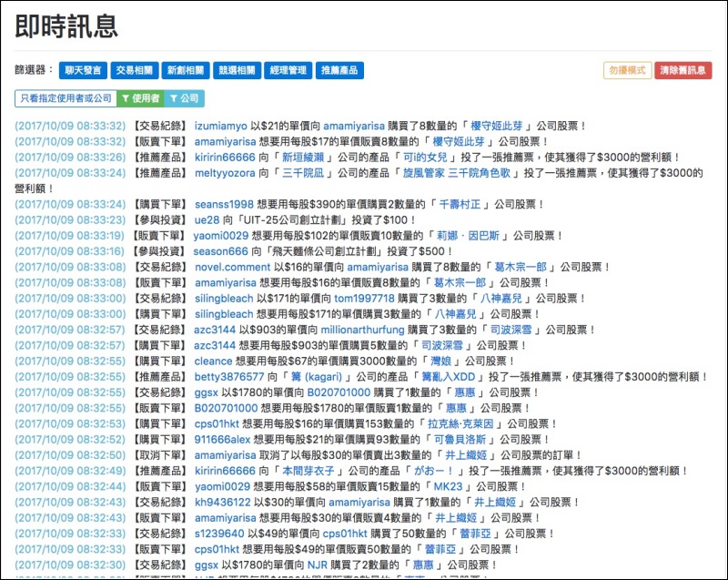Image resolution: width=728 pixels, height=580 pixels.
Task: Open company 本間芽衣子 link
Action: click(x=308, y=471)
